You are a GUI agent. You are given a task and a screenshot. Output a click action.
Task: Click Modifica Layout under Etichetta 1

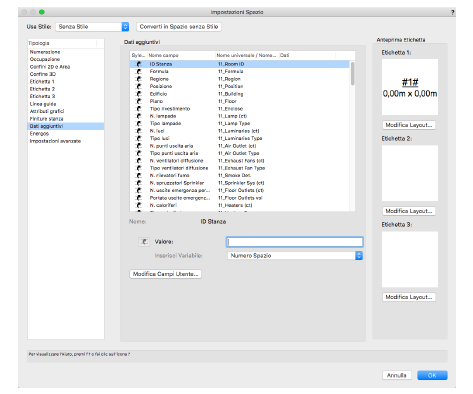(409, 125)
